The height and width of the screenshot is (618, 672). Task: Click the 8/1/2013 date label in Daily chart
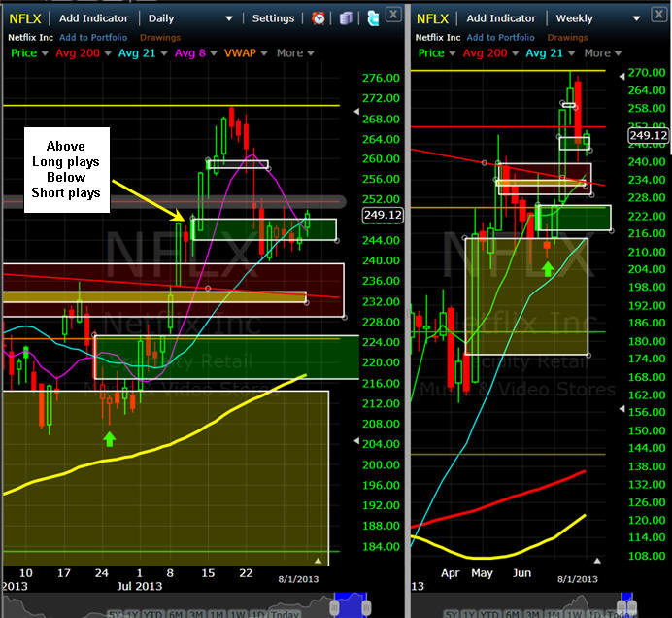click(x=298, y=579)
